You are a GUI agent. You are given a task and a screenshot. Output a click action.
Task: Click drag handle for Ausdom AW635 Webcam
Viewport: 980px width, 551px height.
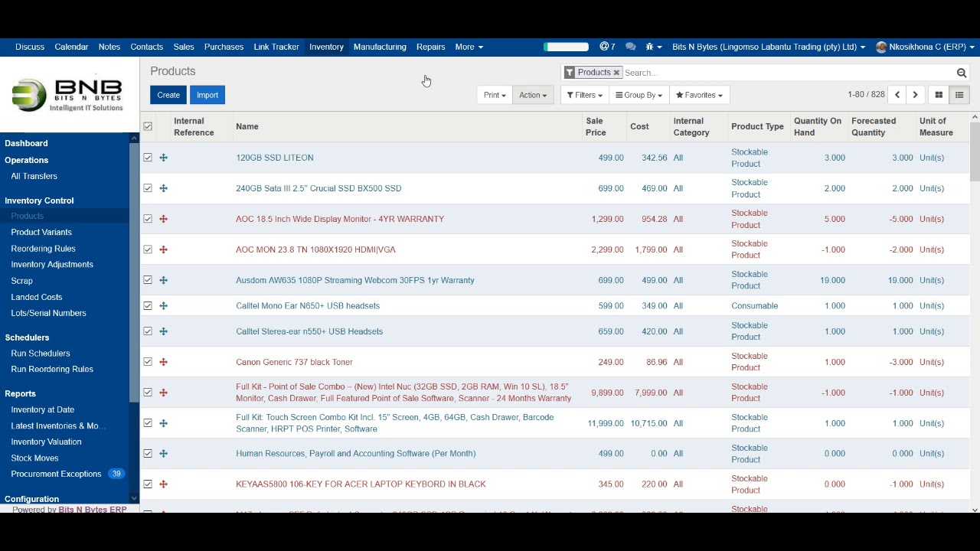[163, 280]
